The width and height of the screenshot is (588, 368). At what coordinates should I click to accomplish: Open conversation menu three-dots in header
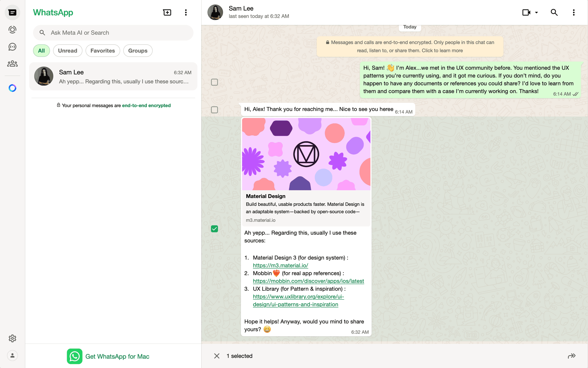(x=574, y=12)
